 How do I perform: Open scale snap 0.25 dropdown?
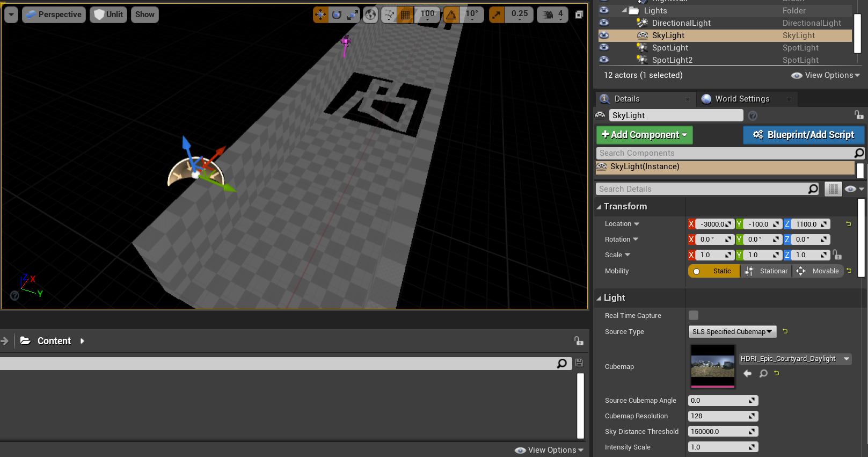(519, 14)
